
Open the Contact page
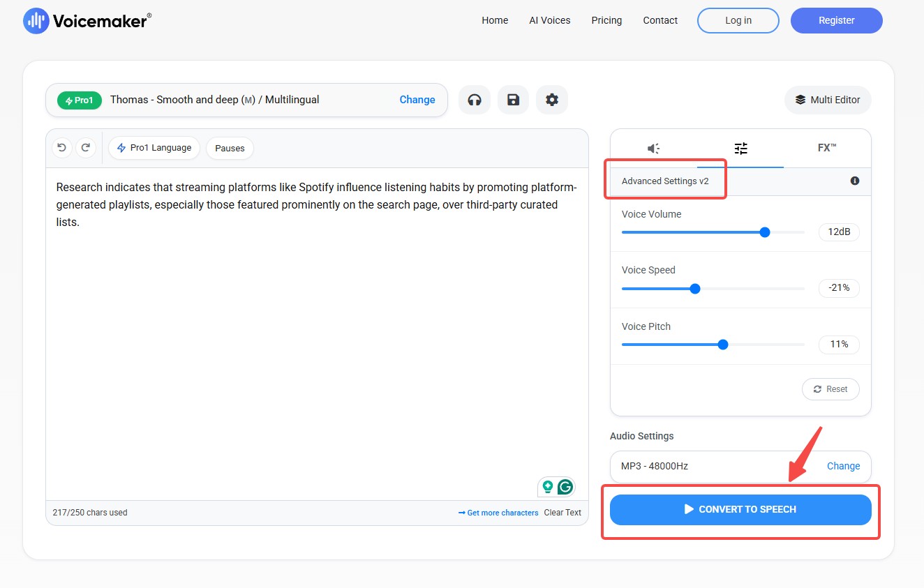[660, 20]
